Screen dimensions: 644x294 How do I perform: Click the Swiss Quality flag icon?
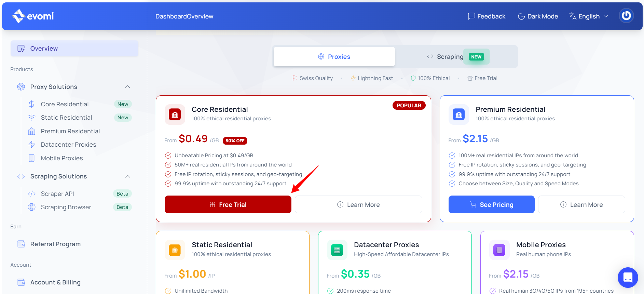point(295,78)
